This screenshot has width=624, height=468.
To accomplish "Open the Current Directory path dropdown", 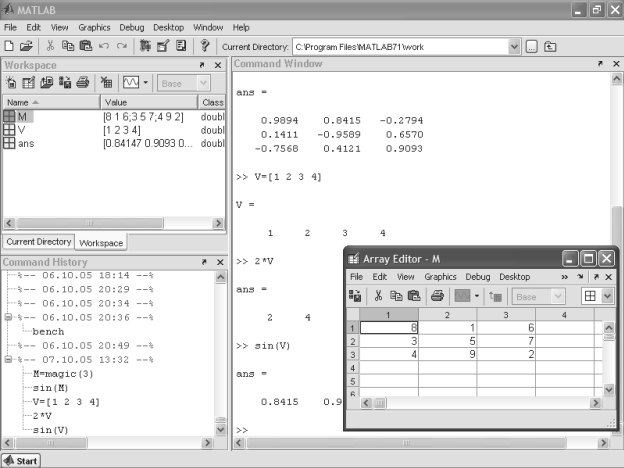I will [514, 47].
